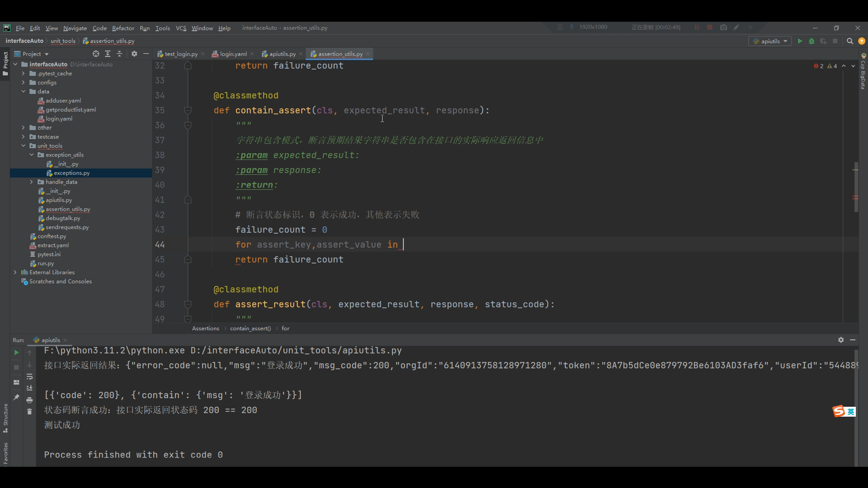Take screenshot camera icon in recorder bar
Screen dimensions: 868x488
coord(723,28)
